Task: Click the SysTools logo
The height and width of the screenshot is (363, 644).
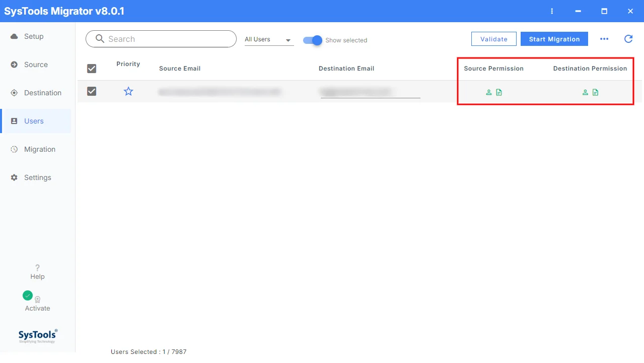Action: tap(38, 336)
